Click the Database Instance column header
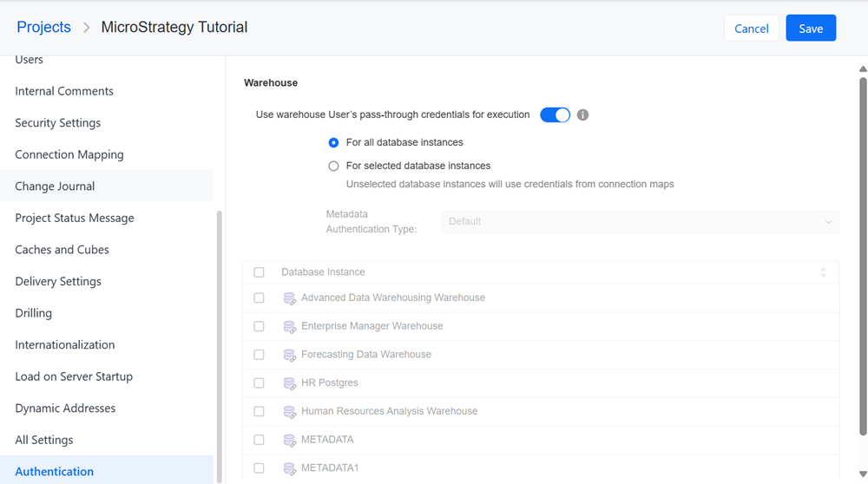The width and height of the screenshot is (868, 484). [323, 272]
